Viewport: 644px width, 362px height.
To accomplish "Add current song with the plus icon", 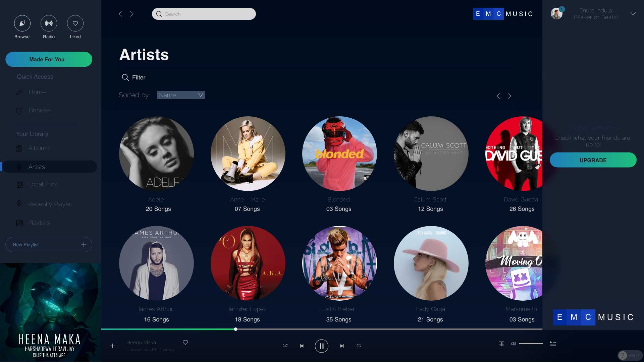I will [x=113, y=346].
